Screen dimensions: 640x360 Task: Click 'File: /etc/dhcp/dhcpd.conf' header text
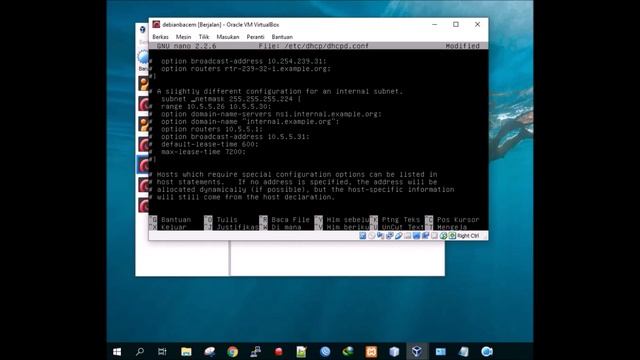(313, 46)
